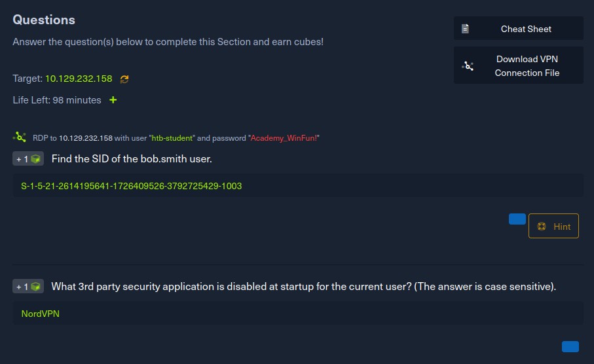The width and height of the screenshot is (594, 364).
Task: Download VPN Connection File
Action: point(518,65)
